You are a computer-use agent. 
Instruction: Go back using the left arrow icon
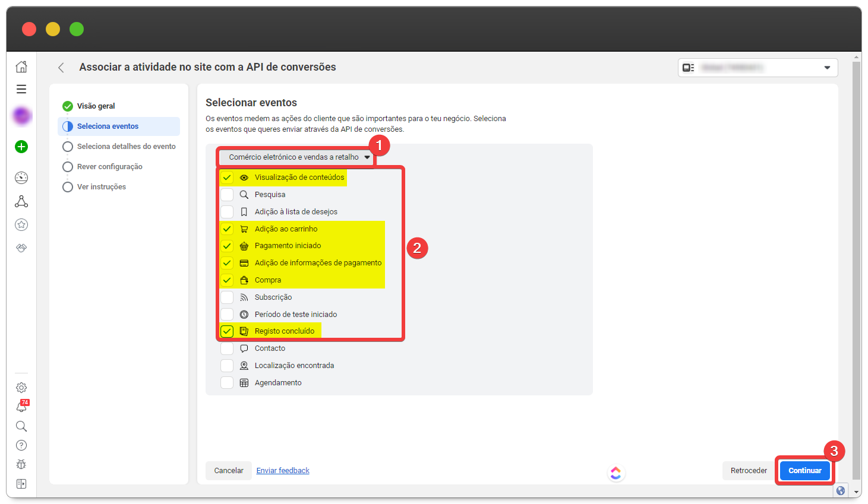[x=61, y=68]
